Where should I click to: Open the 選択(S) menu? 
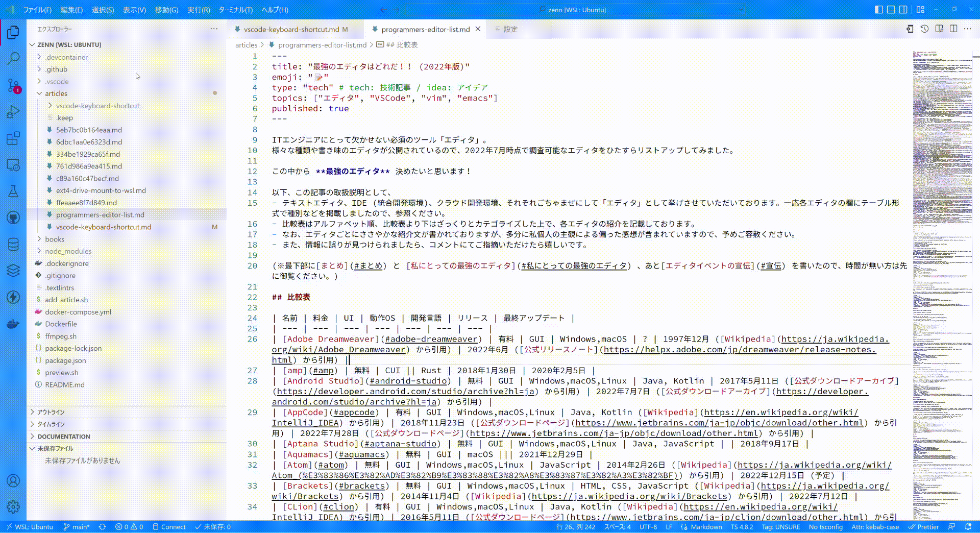[x=103, y=10]
